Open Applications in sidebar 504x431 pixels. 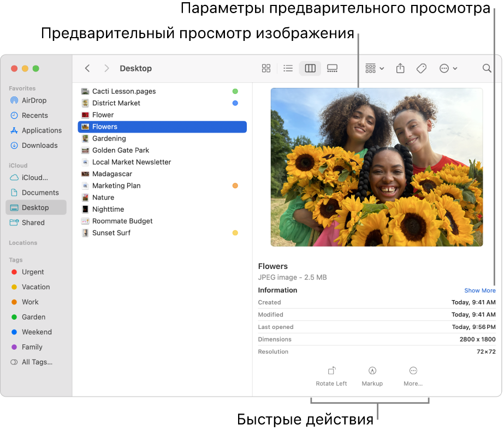36,130
